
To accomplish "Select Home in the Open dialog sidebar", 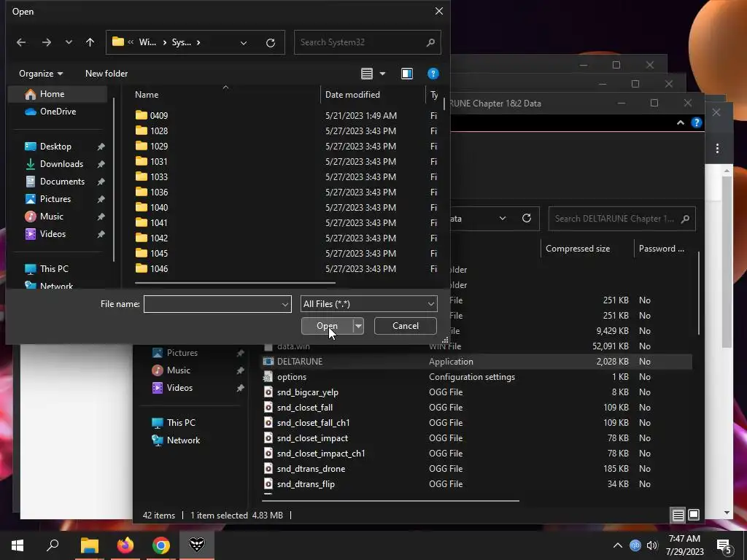I will point(58,94).
